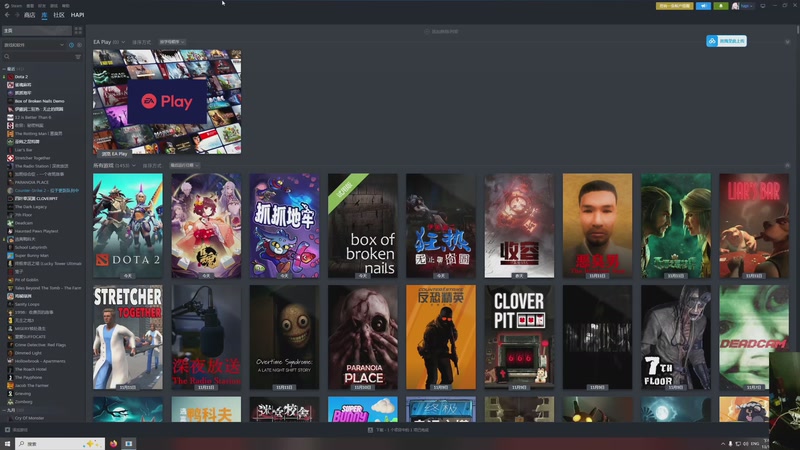Switch to grid collections view icon
The width and height of the screenshot is (800, 450).
(78, 31)
